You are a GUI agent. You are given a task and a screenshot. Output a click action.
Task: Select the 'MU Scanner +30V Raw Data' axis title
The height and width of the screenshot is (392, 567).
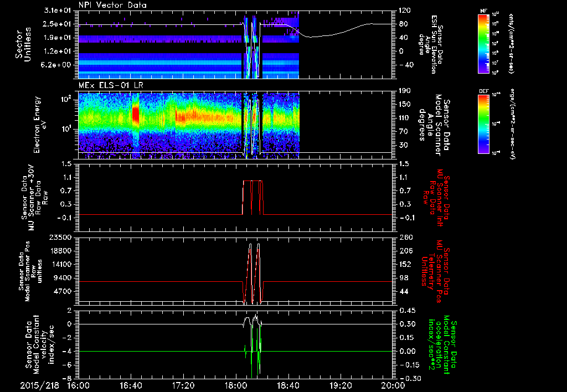35,198
